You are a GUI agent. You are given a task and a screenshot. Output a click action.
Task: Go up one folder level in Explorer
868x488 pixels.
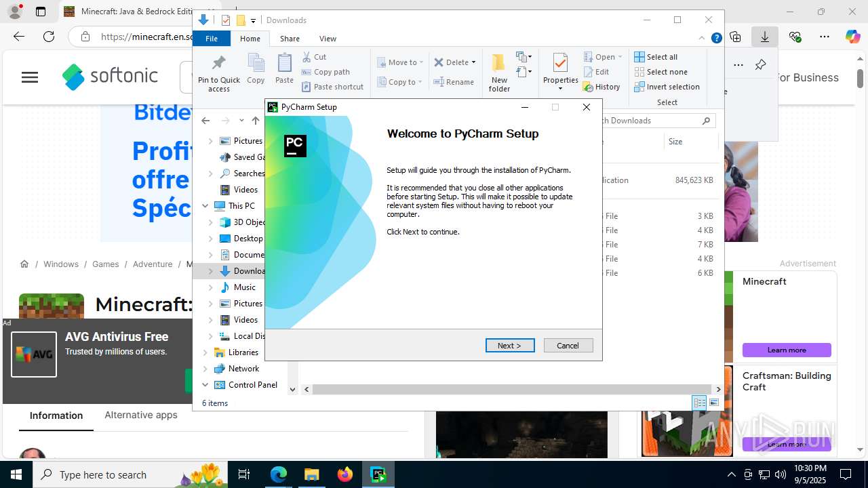[x=255, y=121]
